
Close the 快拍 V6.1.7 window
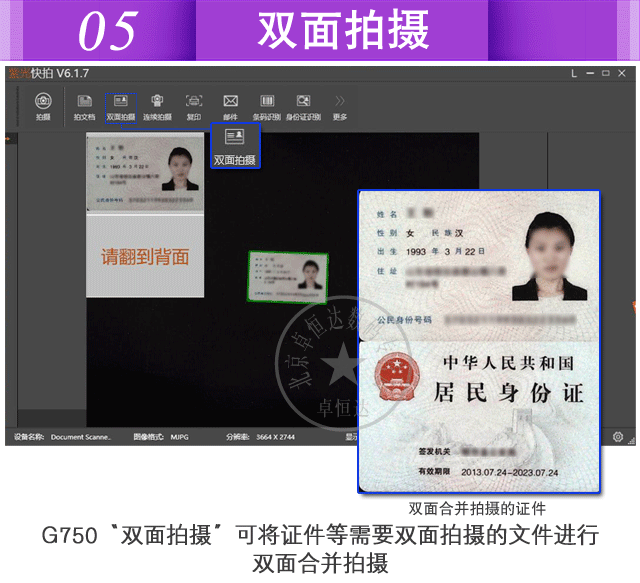(x=622, y=73)
